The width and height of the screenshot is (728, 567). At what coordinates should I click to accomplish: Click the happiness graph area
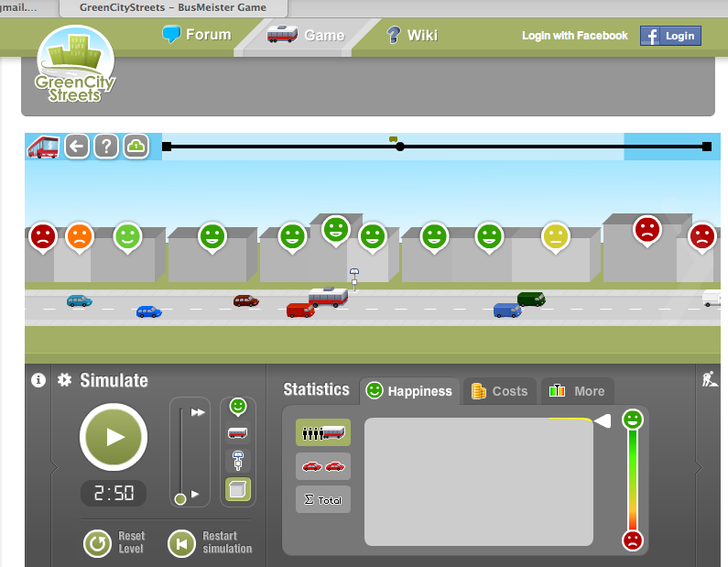point(479,482)
